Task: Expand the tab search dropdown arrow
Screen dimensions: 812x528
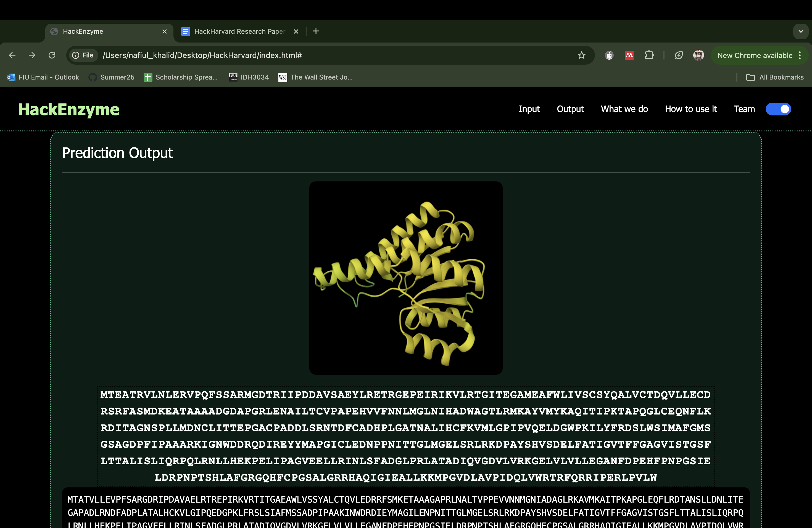Action: [800, 31]
